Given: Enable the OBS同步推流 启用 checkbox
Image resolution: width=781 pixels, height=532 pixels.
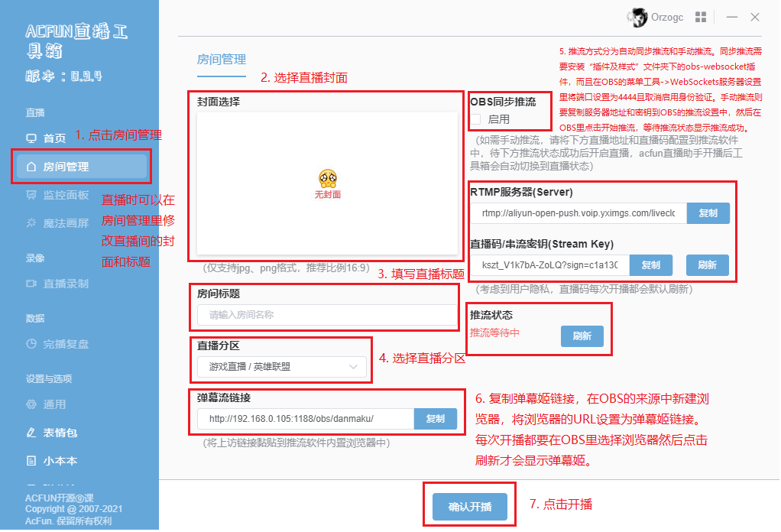Looking at the screenshot, I should coord(475,119).
